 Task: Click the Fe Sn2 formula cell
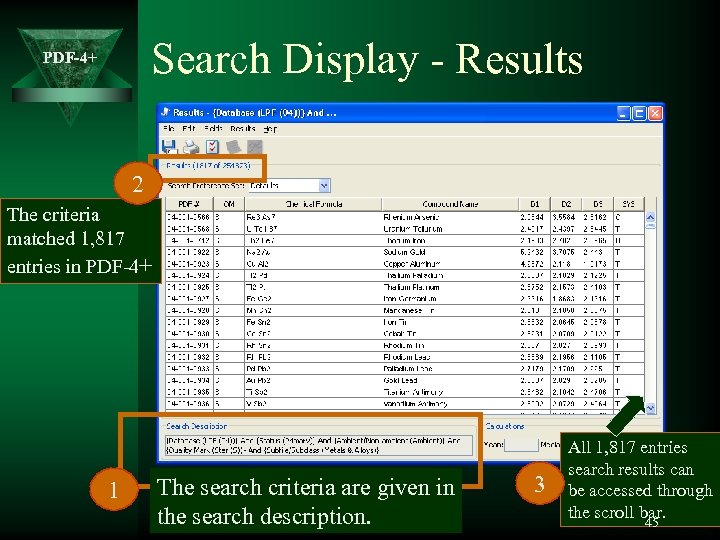313,322
